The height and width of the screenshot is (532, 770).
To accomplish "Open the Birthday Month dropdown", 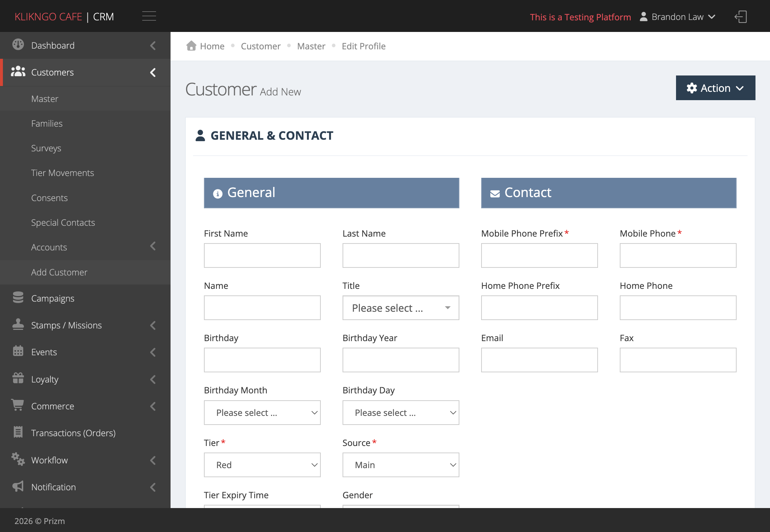I will coord(262,413).
